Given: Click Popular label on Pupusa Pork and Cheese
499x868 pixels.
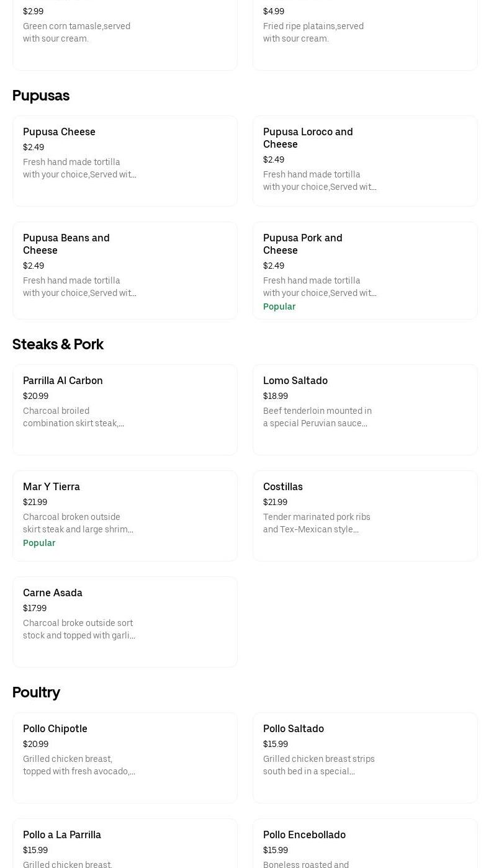Looking at the screenshot, I should point(279,306).
